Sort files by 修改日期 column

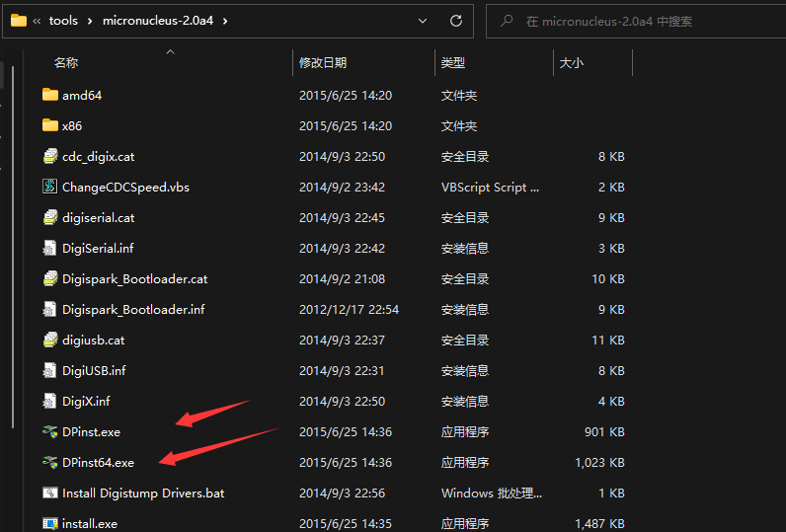[x=323, y=62]
